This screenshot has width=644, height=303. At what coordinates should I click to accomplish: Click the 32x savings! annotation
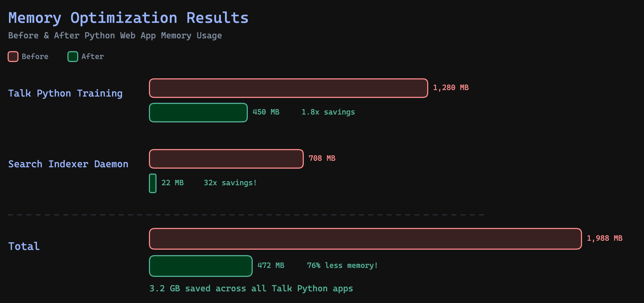(x=230, y=183)
